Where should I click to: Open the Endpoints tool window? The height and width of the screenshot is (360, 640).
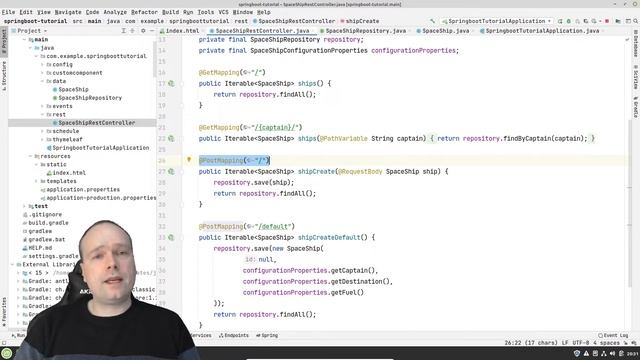tap(233, 335)
